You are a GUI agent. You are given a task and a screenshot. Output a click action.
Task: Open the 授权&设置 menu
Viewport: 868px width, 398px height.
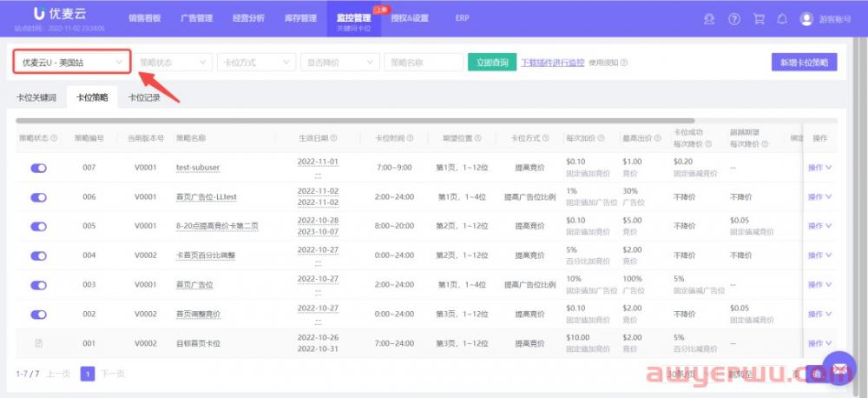click(410, 18)
